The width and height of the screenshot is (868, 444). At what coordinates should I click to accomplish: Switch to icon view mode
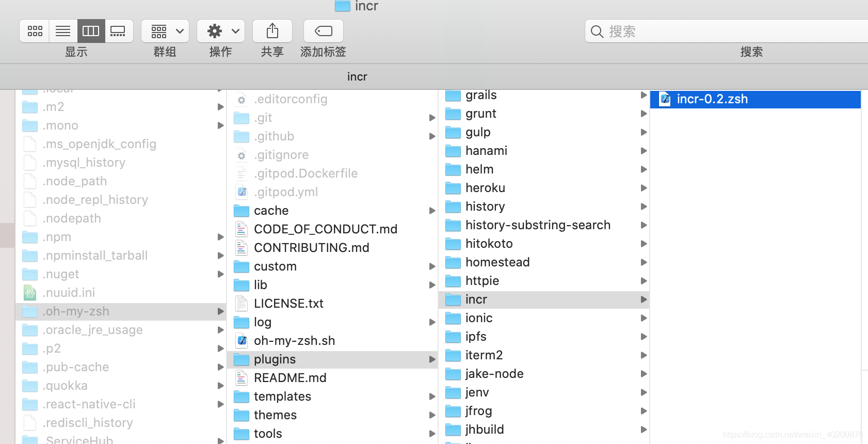point(35,31)
